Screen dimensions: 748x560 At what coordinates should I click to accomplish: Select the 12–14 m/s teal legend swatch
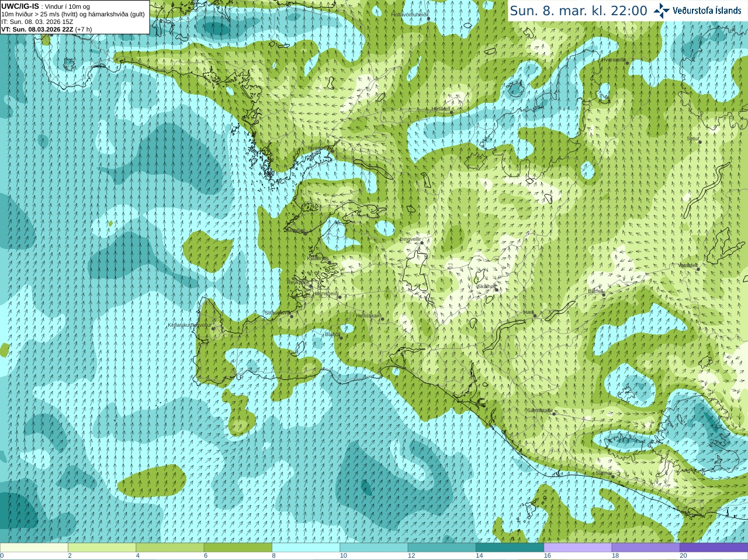[x=442, y=548]
